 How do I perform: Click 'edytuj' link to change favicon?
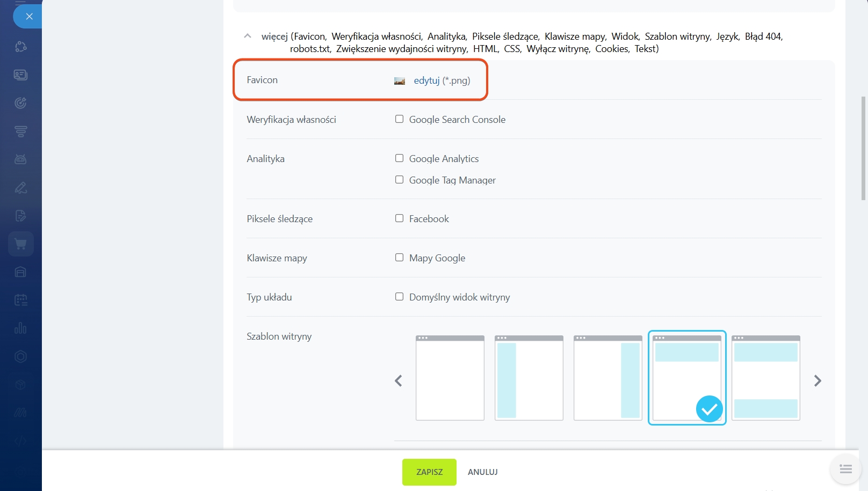point(426,80)
